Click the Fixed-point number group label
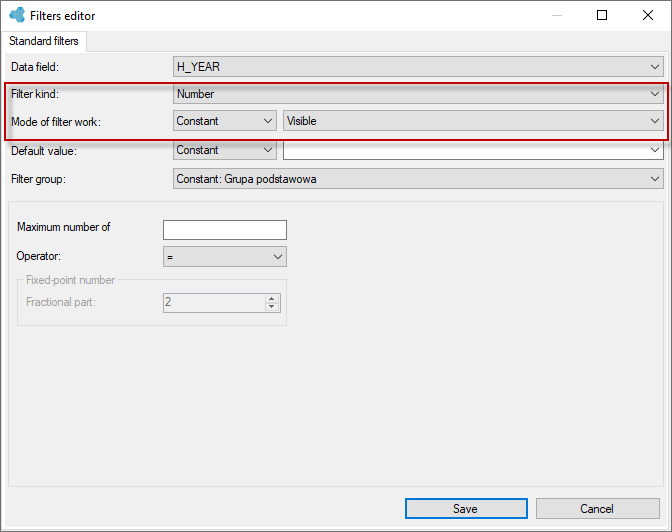 point(70,280)
